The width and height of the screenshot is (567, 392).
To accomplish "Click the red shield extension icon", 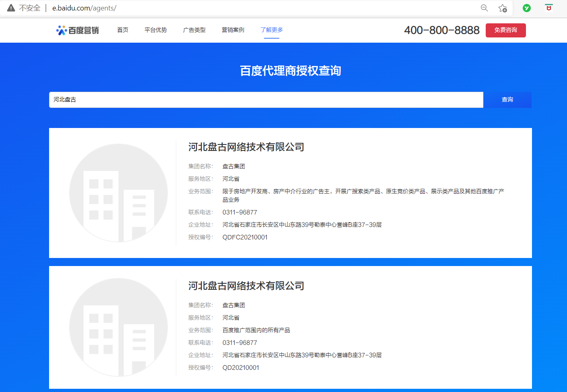I will pyautogui.click(x=548, y=8).
